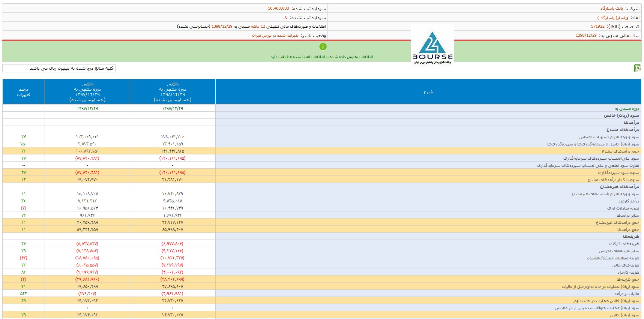Screen dimensions: 644x319
Task: Click the note 'کلیه مبالغ درج شده به میلیون ریال می باشد'
Action: (71, 68)
